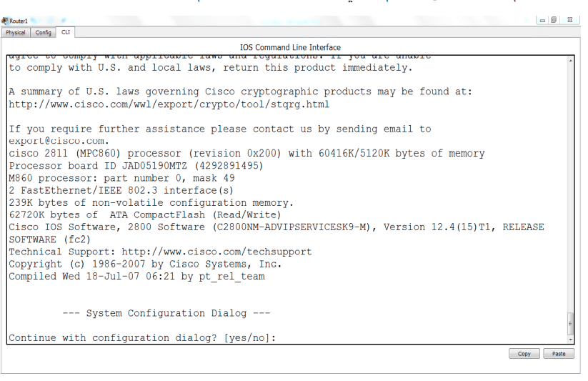Minimize the Router1 window
This screenshot has height=381, width=588.
[542, 20]
